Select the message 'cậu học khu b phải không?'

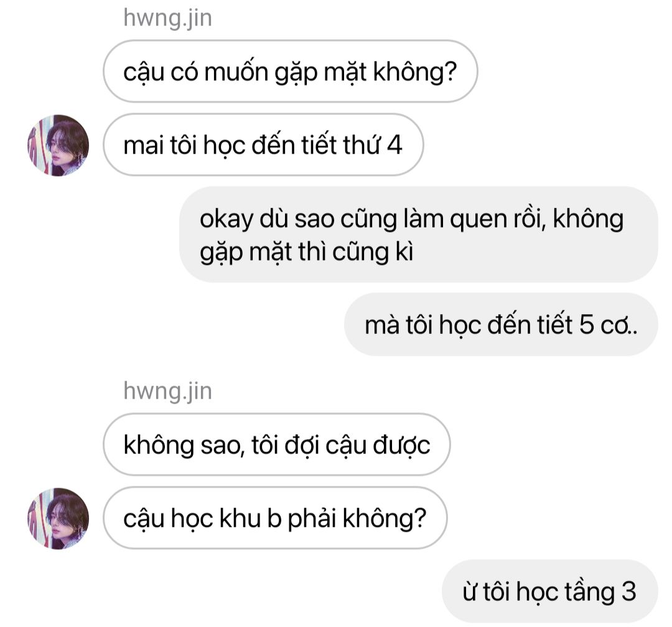click(x=275, y=518)
